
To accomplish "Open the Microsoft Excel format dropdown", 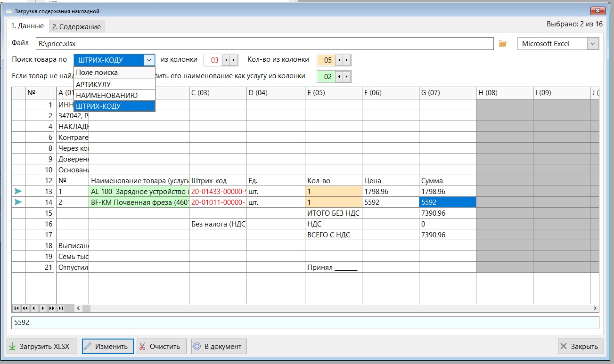I will tap(592, 44).
